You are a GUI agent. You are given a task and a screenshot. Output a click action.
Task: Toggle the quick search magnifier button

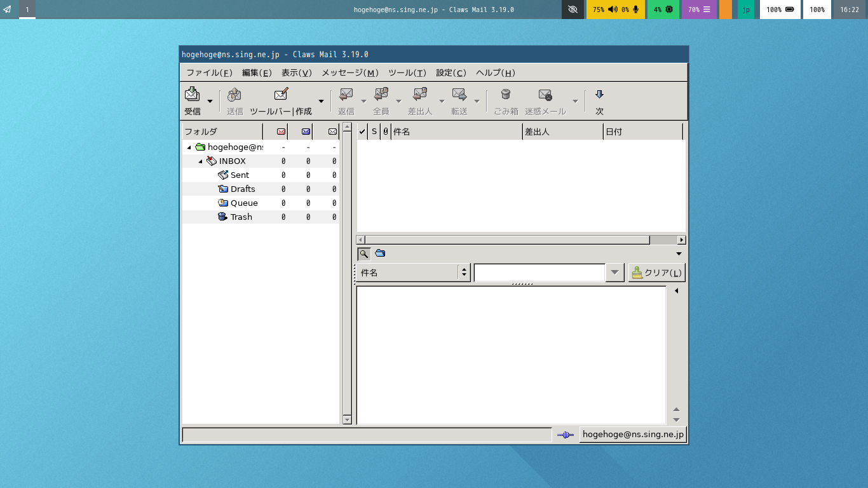tap(364, 254)
